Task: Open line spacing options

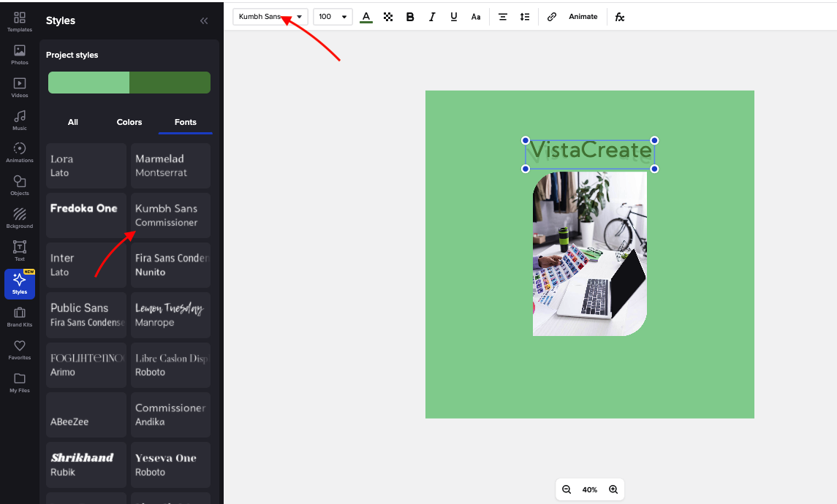Action: pyautogui.click(x=525, y=17)
